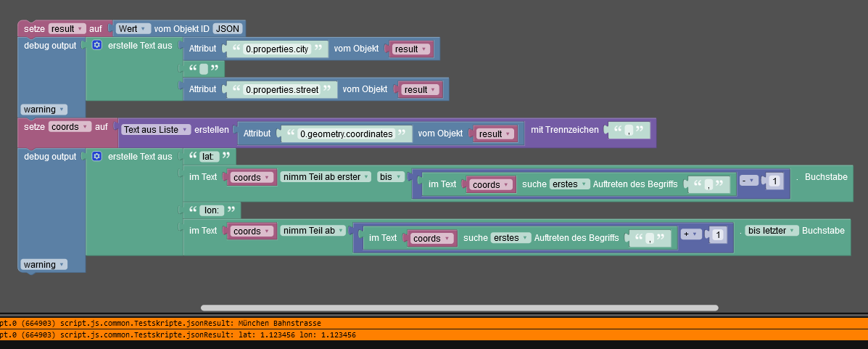Click the horizontal workspace scrollbar
Image resolution: width=868 pixels, height=349 pixels.
click(x=460, y=308)
